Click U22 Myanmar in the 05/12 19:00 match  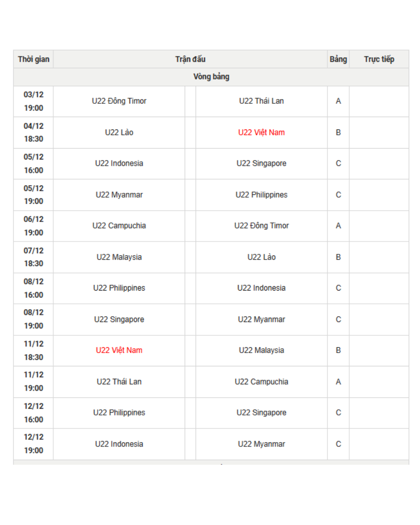click(119, 194)
